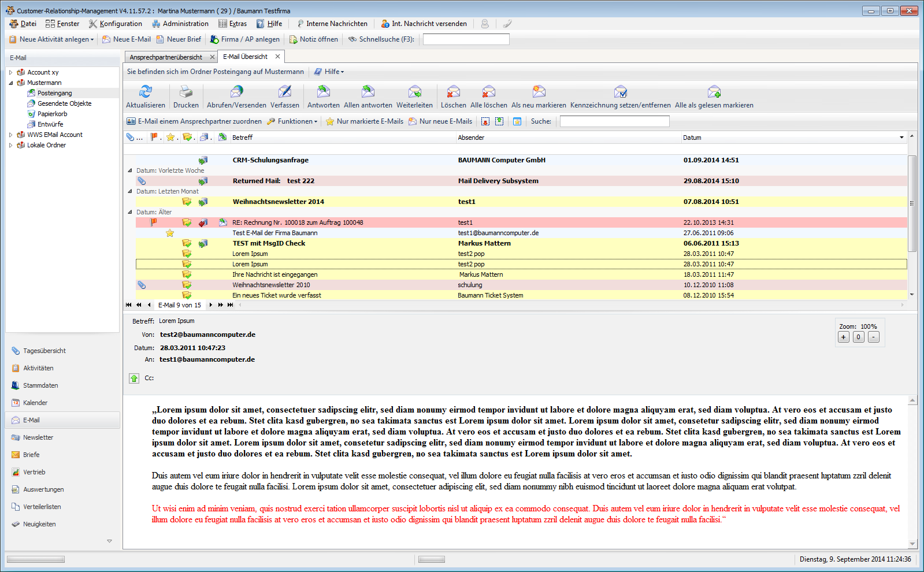Click Alle als gelesen markieren icon
The height and width of the screenshot is (572, 924).
click(714, 92)
